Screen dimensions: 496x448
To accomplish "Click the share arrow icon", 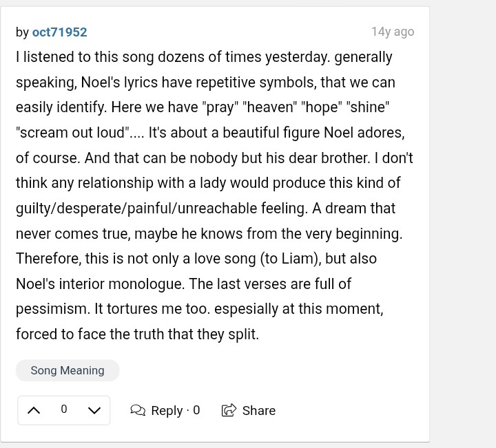I will point(229,410).
